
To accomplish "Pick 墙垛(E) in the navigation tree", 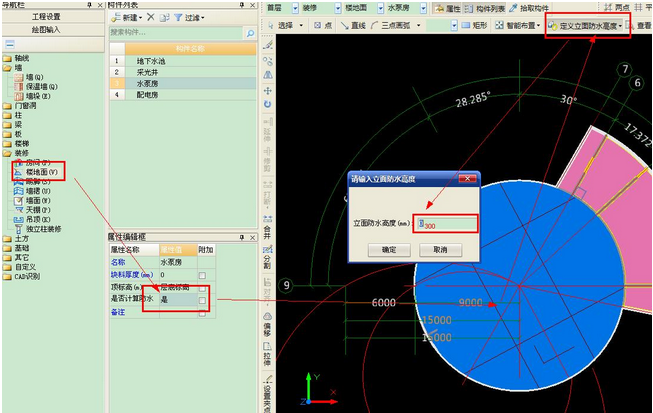I will (32, 96).
